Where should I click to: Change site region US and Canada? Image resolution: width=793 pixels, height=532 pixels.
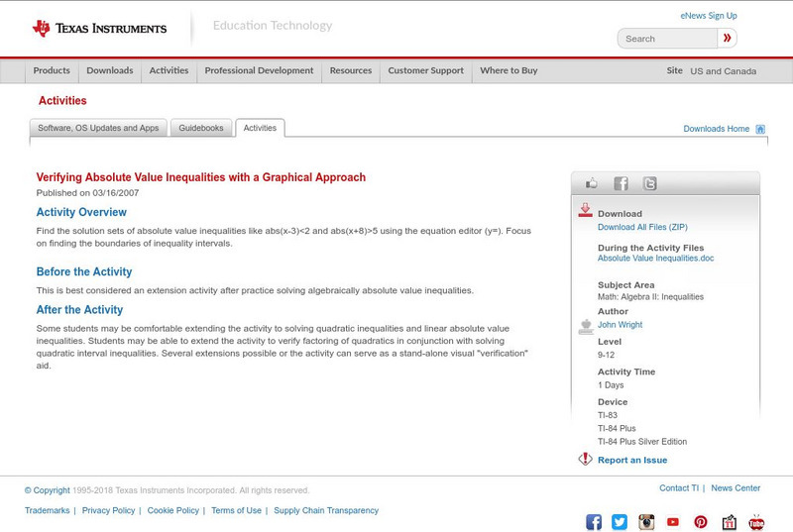coord(724,71)
